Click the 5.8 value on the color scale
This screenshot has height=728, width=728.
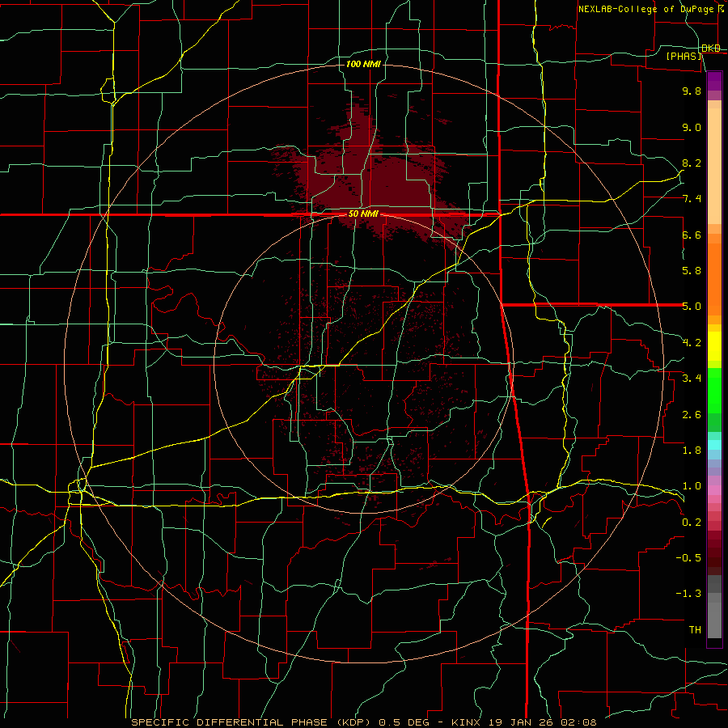(x=692, y=271)
